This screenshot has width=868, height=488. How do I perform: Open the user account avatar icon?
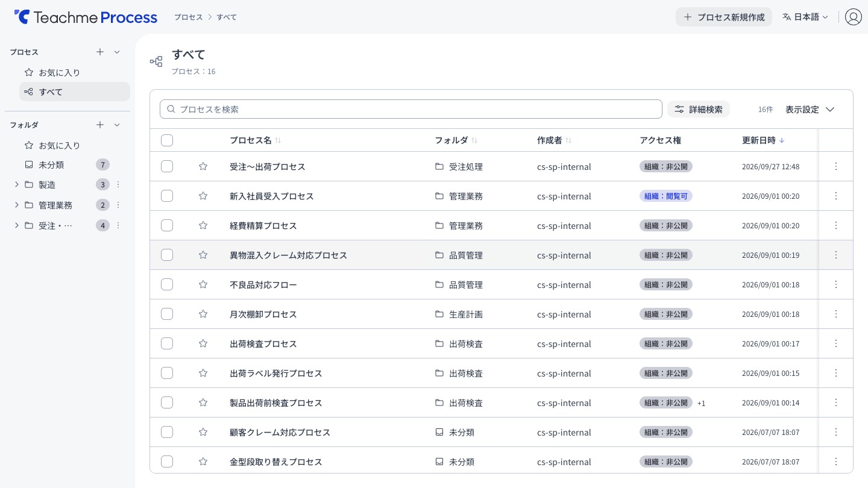pyautogui.click(x=853, y=17)
